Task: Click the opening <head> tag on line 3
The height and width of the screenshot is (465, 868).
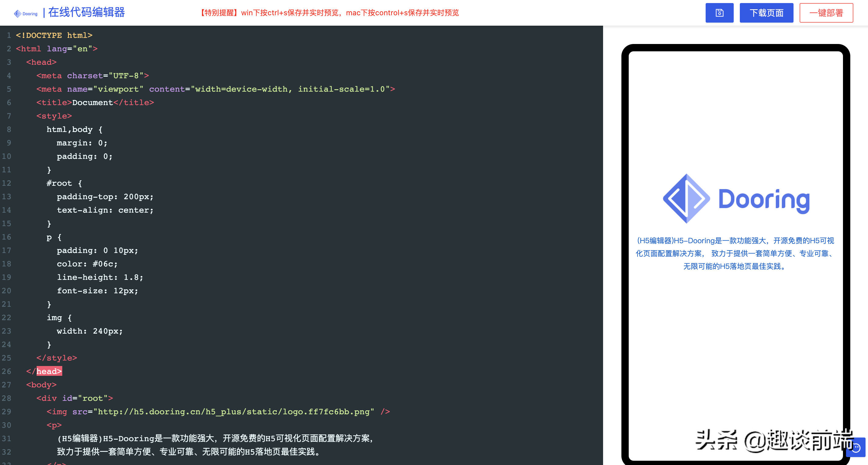Action: point(41,62)
